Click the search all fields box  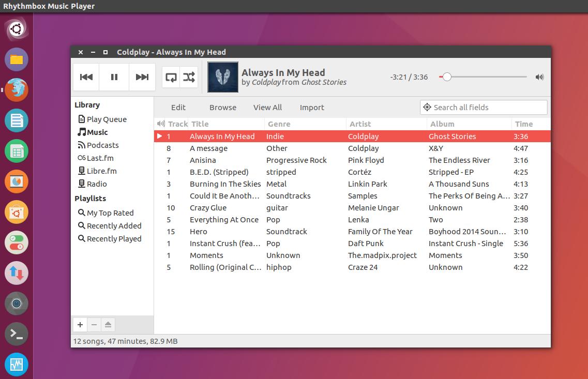488,108
